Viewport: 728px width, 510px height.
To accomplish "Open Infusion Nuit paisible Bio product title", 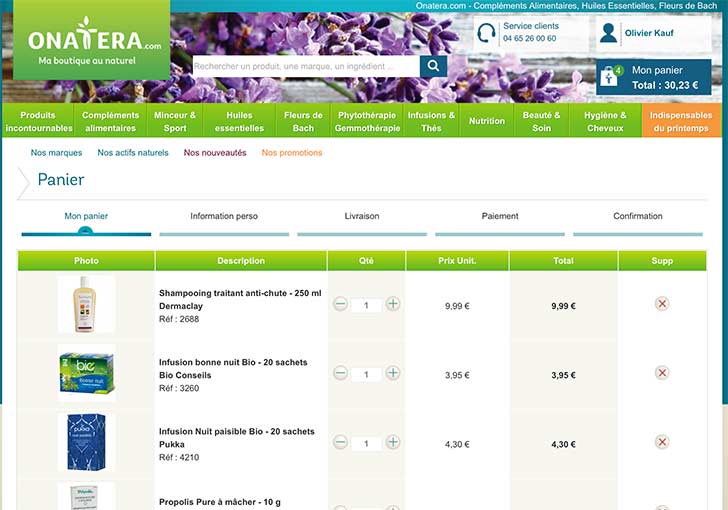I will [x=237, y=432].
